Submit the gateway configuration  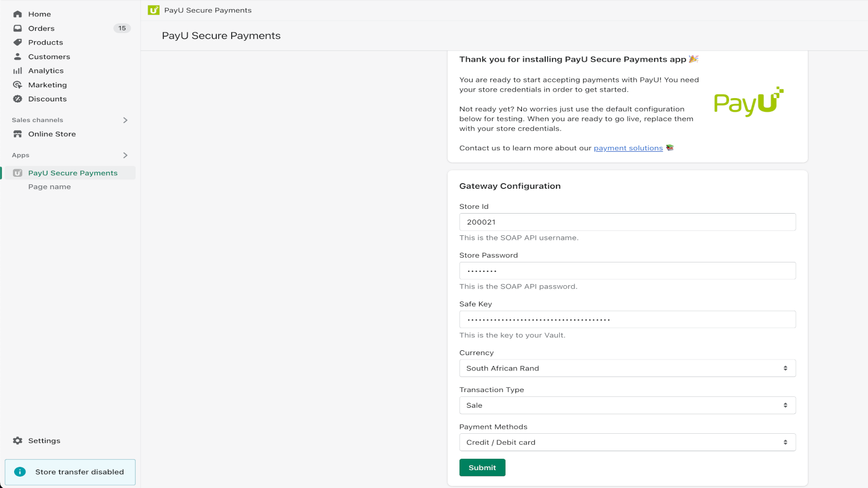coord(482,467)
